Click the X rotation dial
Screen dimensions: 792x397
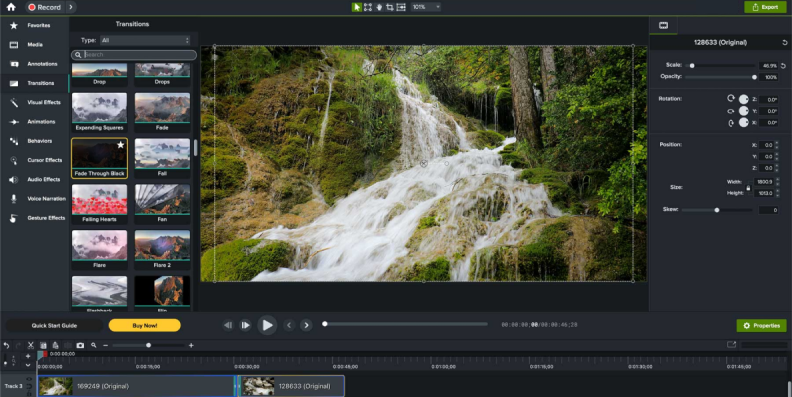pos(744,122)
